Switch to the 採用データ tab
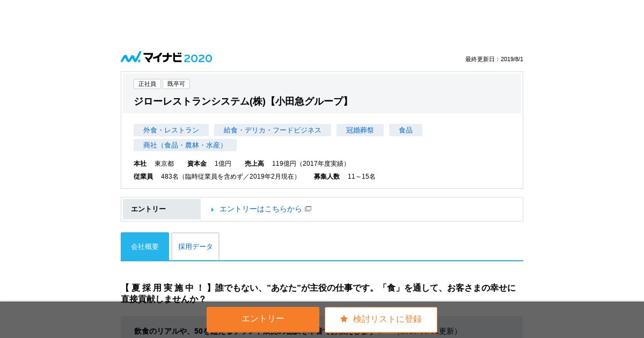644x338 pixels. 195,247
